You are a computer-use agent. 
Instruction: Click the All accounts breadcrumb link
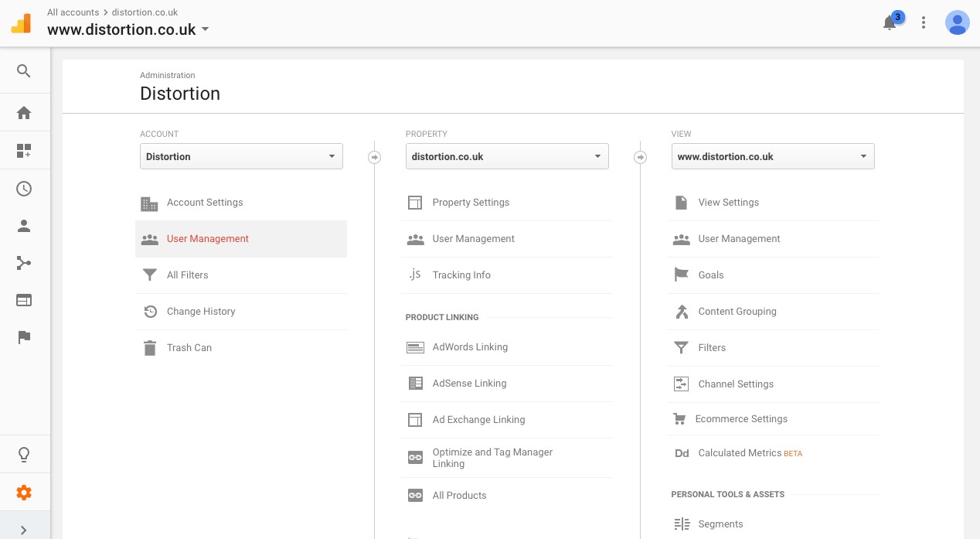(73, 12)
